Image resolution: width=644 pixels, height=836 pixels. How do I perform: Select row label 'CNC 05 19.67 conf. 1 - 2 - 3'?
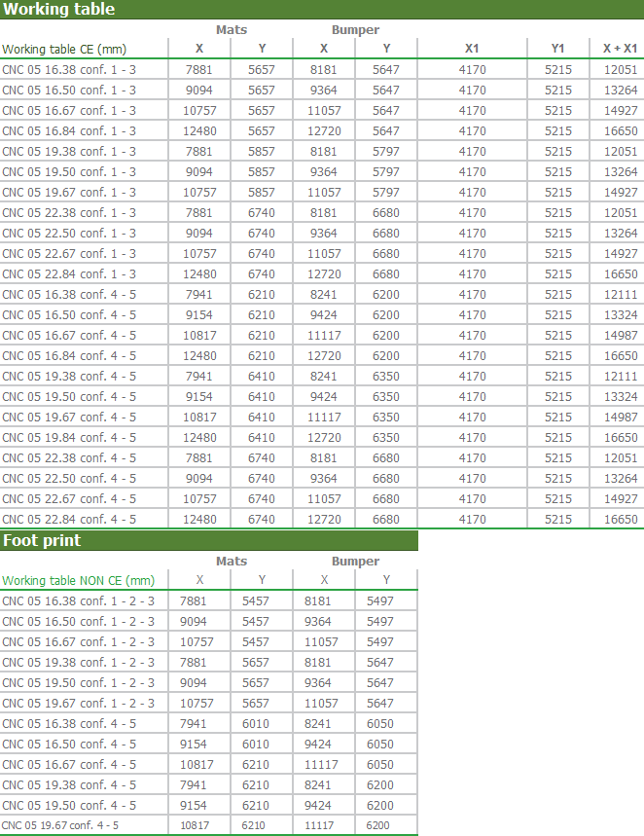tap(78, 704)
